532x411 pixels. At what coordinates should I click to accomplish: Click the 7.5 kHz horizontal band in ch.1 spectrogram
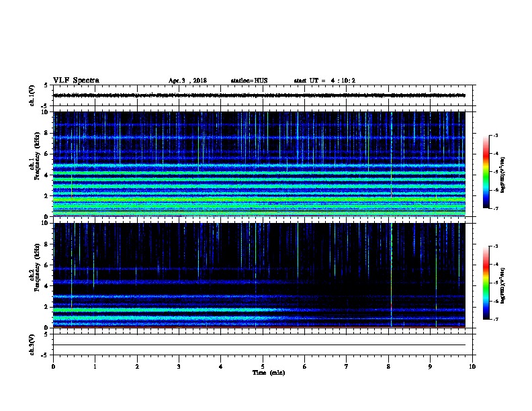259,138
